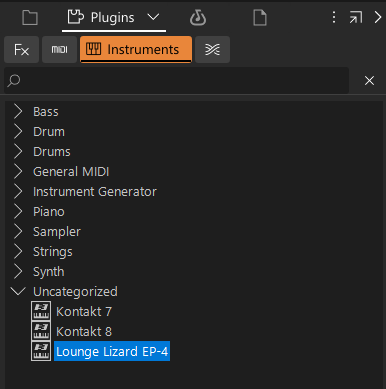Click the Kontakt 8 instrument icon
Image resolution: width=386 pixels, height=389 pixels.
point(41,331)
